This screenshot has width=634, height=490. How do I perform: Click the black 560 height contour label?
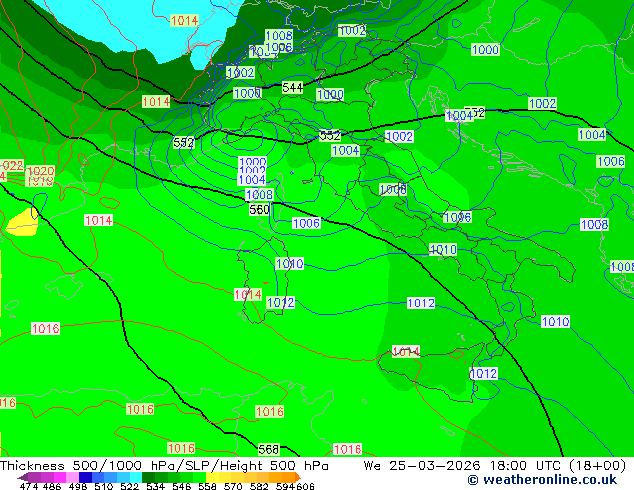(x=259, y=209)
